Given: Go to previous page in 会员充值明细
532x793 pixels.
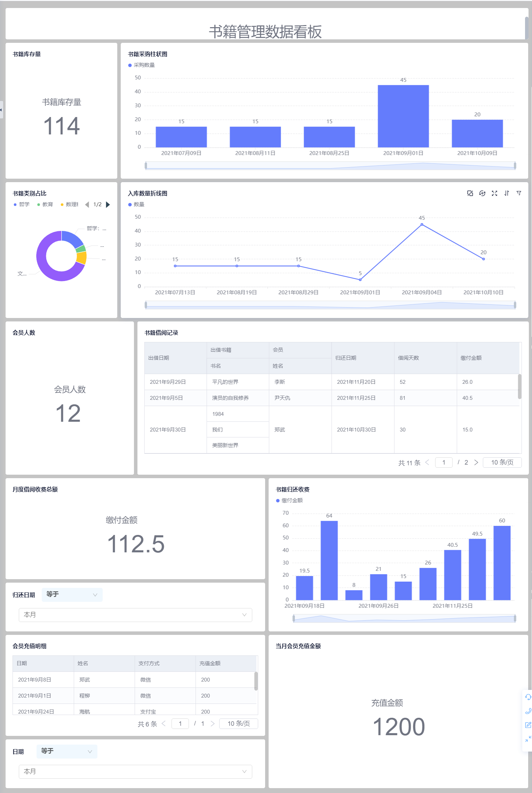Looking at the screenshot, I should click(164, 723).
